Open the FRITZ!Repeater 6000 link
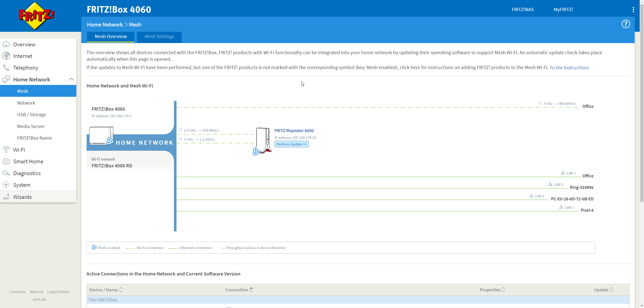Viewport: 644px width, 308px height. [294, 131]
